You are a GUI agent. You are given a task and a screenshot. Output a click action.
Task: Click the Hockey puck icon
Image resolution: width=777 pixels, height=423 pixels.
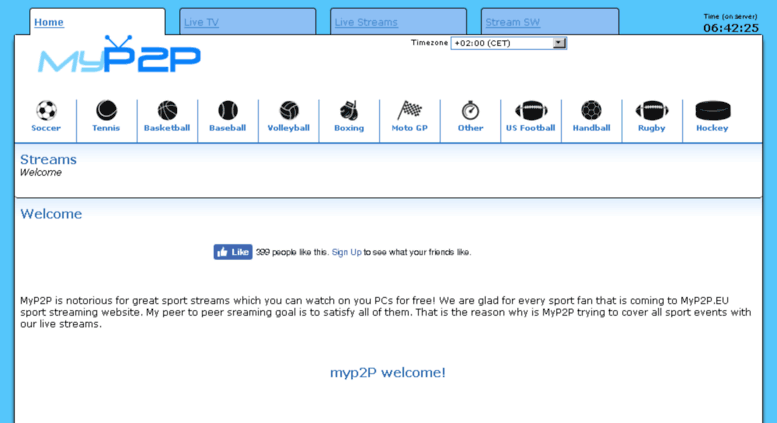[713, 110]
